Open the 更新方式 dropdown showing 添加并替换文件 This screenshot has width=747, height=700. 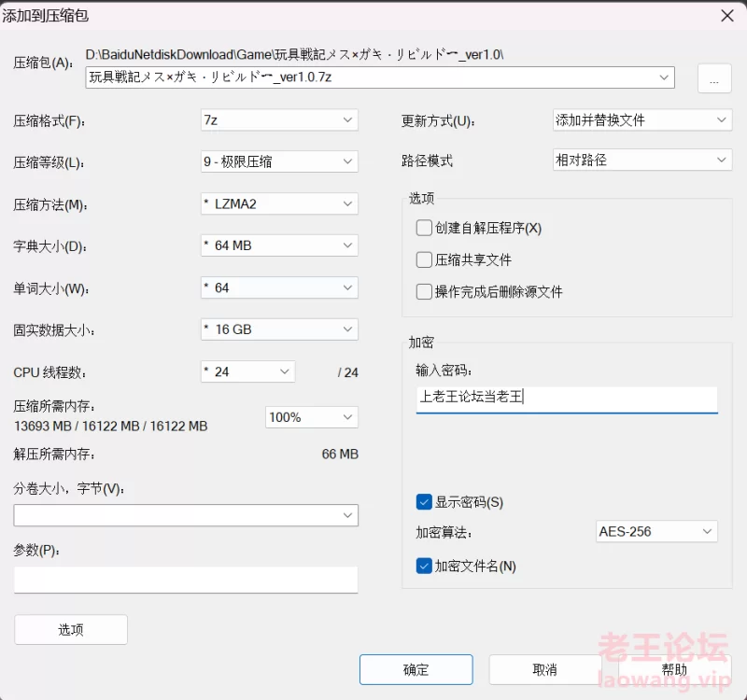[x=642, y=120]
